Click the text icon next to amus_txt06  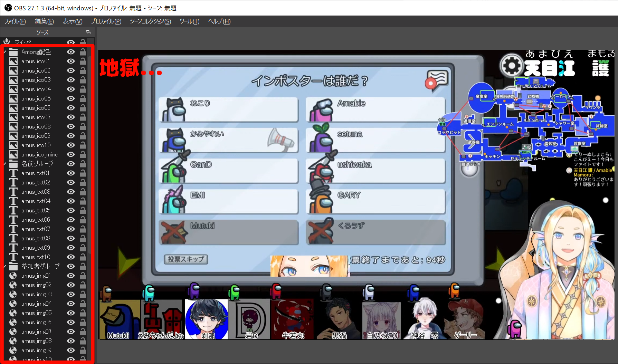pyautogui.click(x=13, y=220)
